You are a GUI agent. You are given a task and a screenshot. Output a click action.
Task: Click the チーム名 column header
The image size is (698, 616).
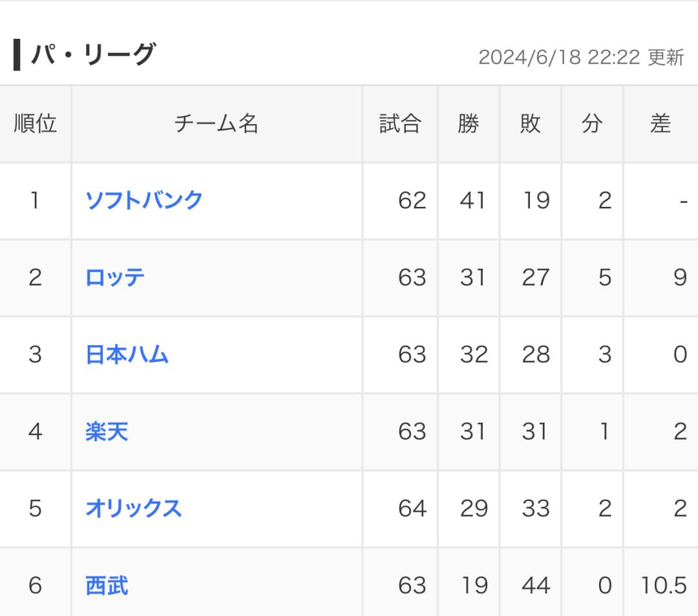coord(217,123)
